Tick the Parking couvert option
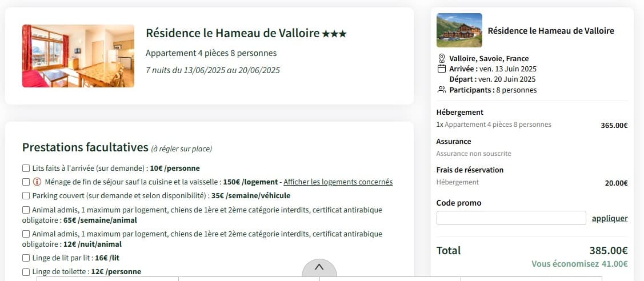The height and width of the screenshot is (281, 644). tap(26, 196)
